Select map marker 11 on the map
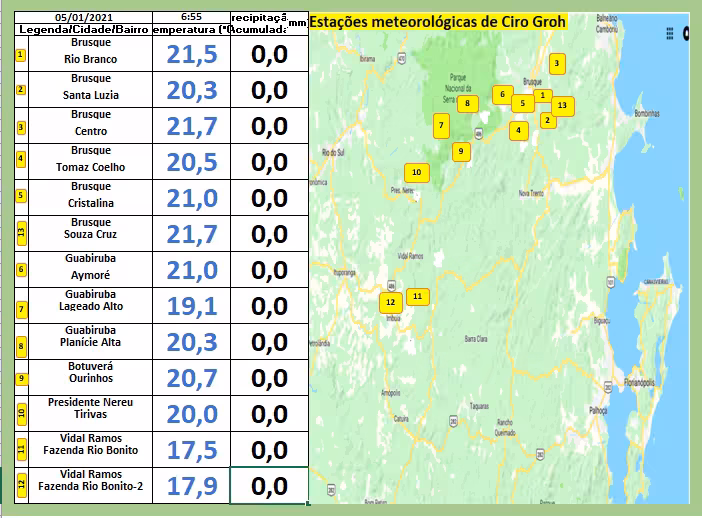The width and height of the screenshot is (702, 518). click(x=418, y=295)
